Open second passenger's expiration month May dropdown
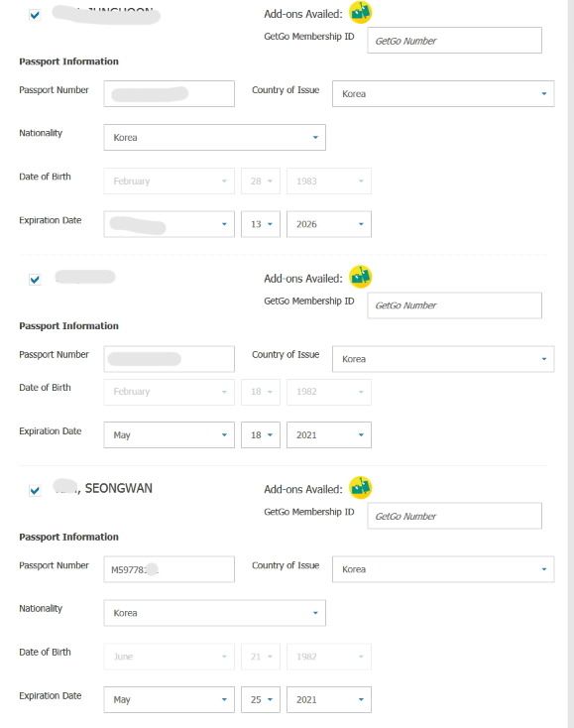The height and width of the screenshot is (728, 574). [169, 435]
